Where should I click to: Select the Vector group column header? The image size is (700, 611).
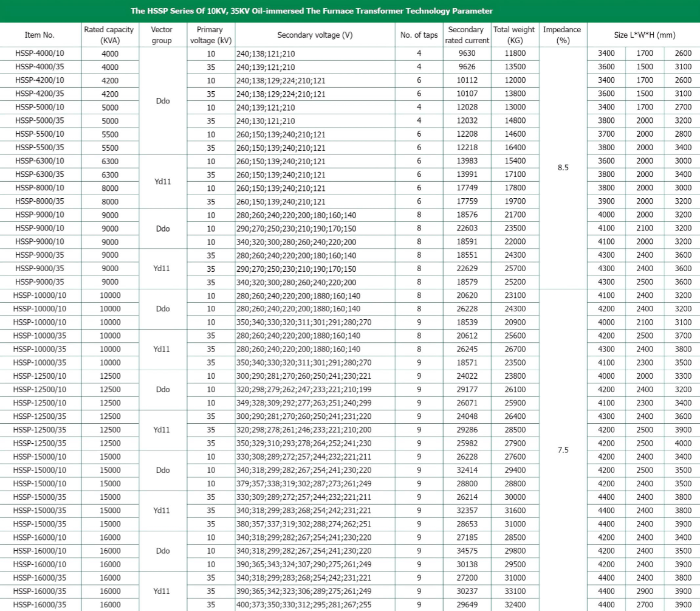click(162, 35)
